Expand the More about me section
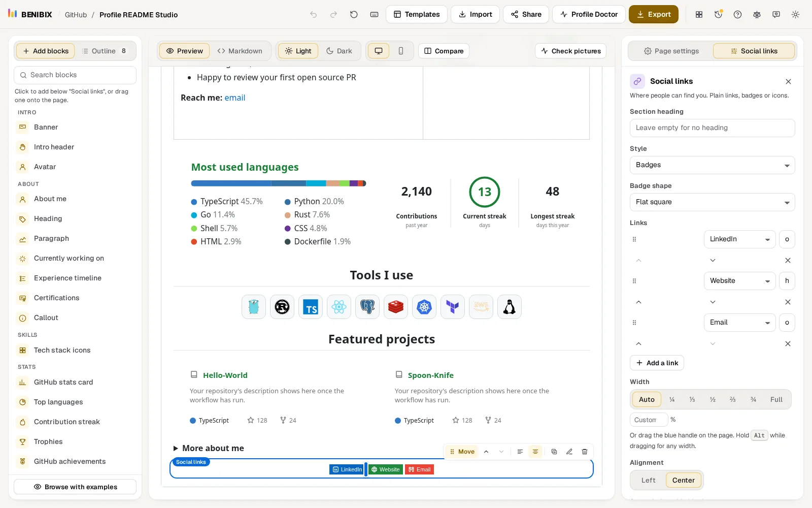 pos(209,448)
